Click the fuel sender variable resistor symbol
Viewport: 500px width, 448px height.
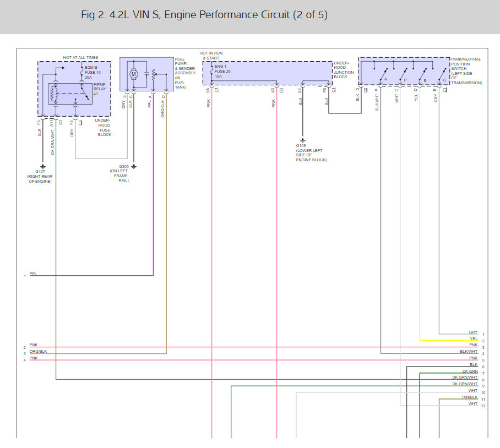154,75
